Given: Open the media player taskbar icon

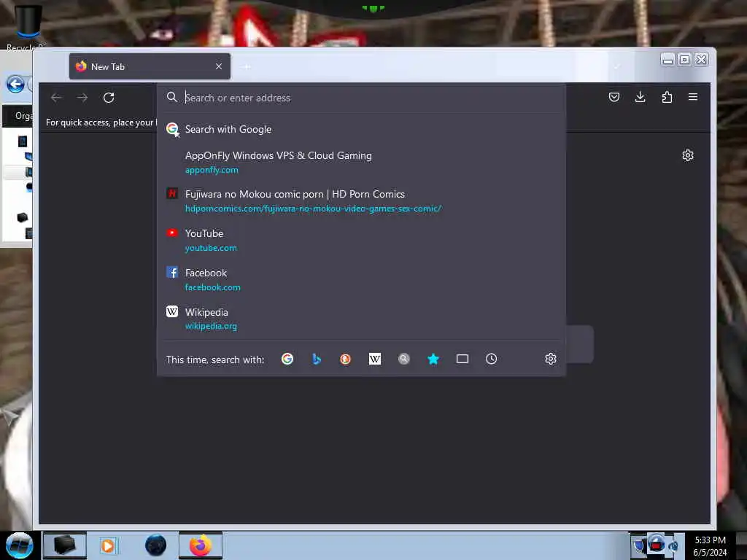Looking at the screenshot, I should pos(109,545).
